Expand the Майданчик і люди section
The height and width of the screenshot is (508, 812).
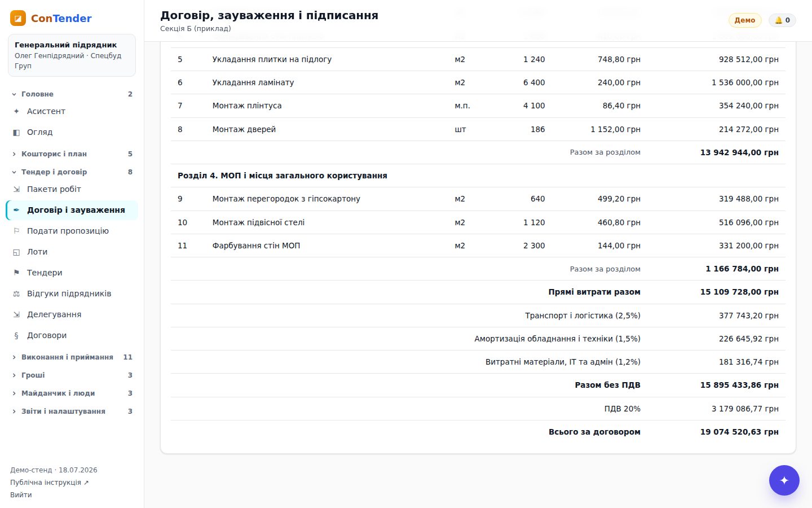72,393
